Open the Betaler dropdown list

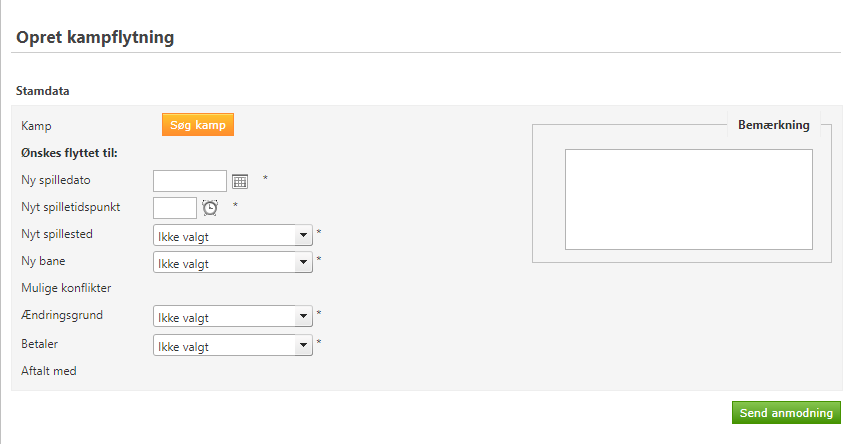click(233, 345)
